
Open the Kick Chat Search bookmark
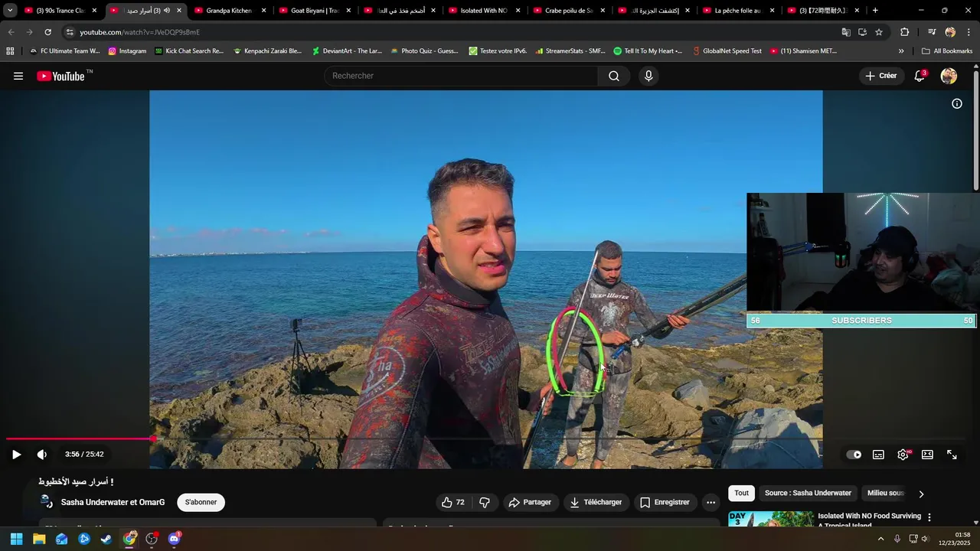coord(188,51)
